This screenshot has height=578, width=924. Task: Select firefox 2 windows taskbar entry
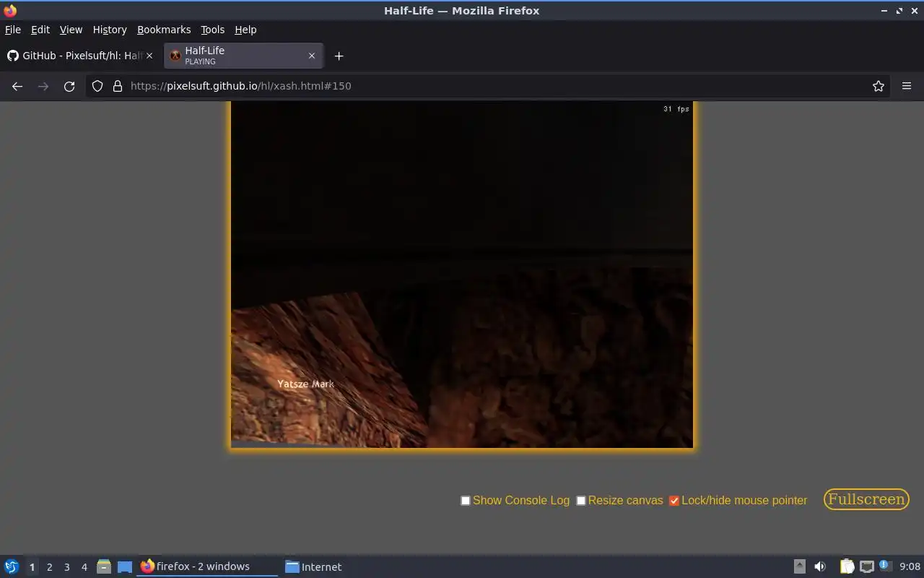click(206, 566)
